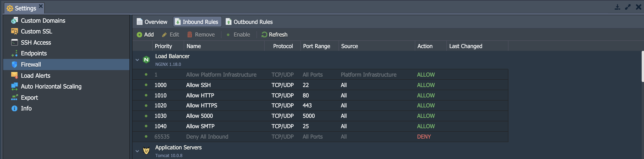This screenshot has width=644, height=159.
Task: Sort by the Last Changed column header
Action: point(477,46)
